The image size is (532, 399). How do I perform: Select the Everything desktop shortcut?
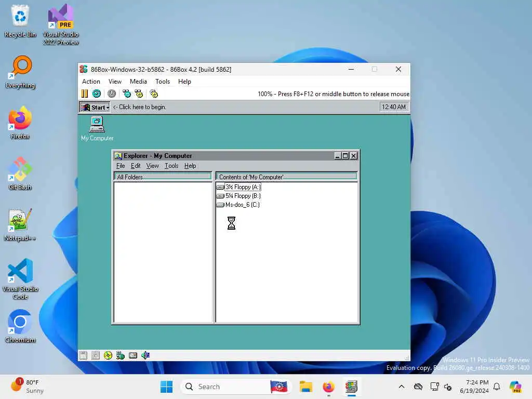tap(20, 72)
